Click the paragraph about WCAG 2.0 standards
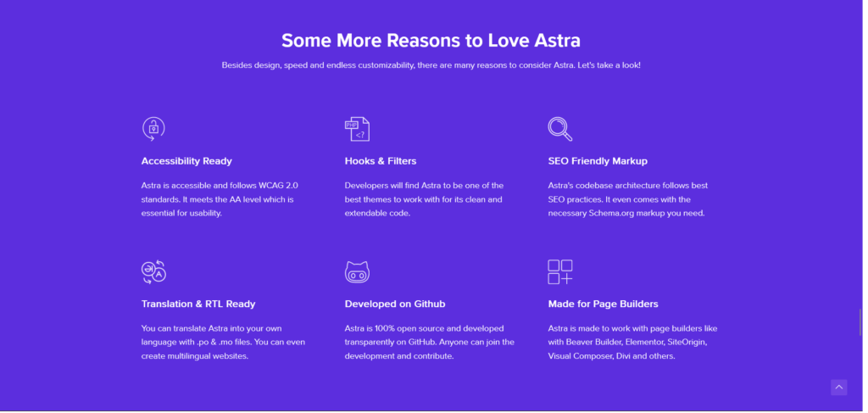This screenshot has width=868, height=413. 220,199
